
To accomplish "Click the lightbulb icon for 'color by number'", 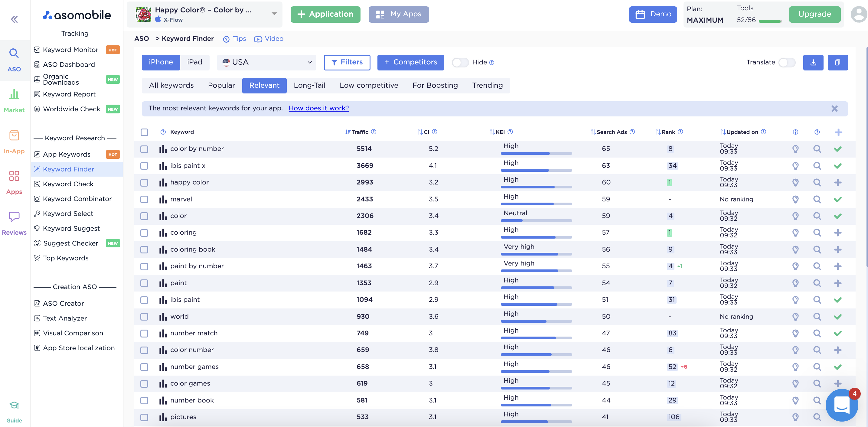I will coord(795,148).
